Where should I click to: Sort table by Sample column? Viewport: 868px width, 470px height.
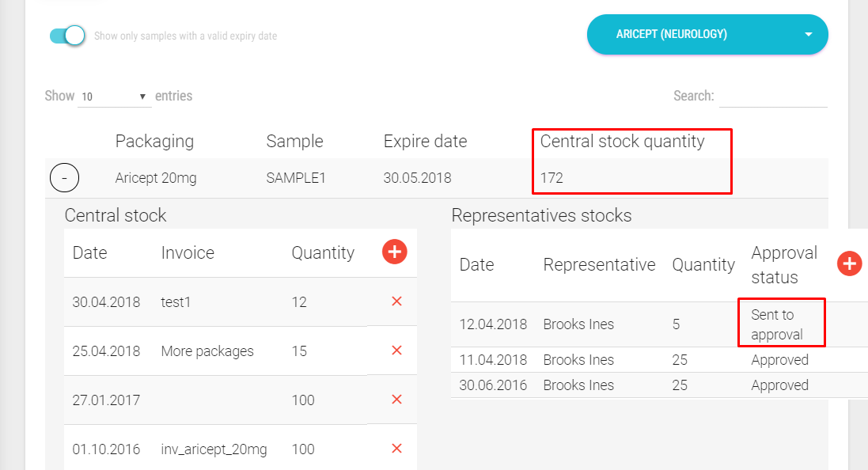pos(294,142)
